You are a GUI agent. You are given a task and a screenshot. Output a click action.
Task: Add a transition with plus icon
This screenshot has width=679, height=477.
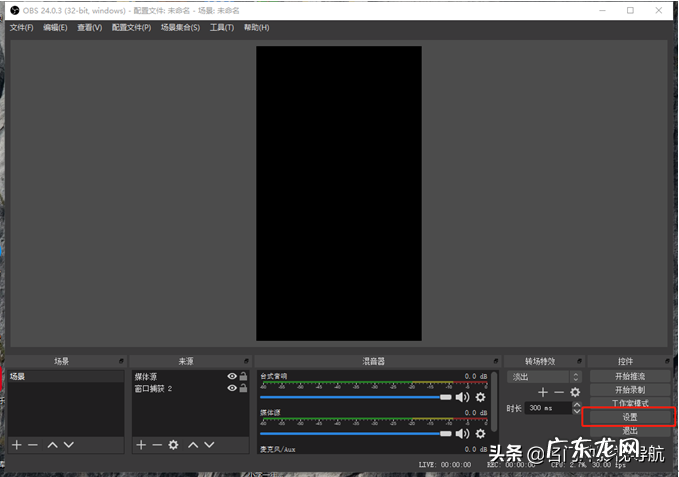click(543, 393)
